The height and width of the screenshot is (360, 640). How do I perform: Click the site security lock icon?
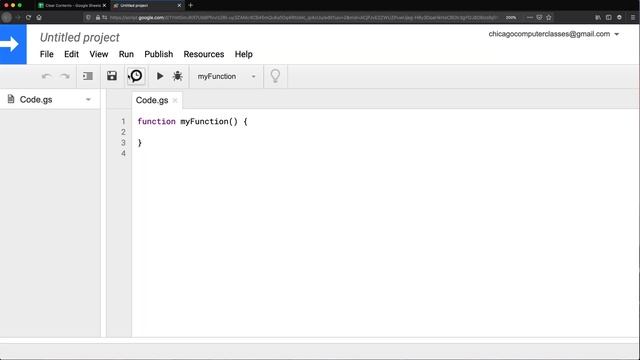tap(98, 18)
